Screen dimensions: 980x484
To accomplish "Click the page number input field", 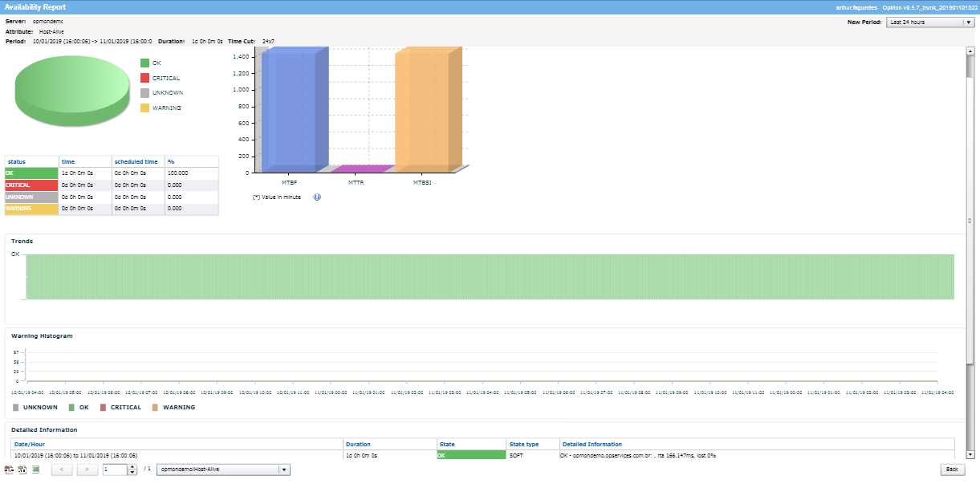I will click(x=114, y=470).
